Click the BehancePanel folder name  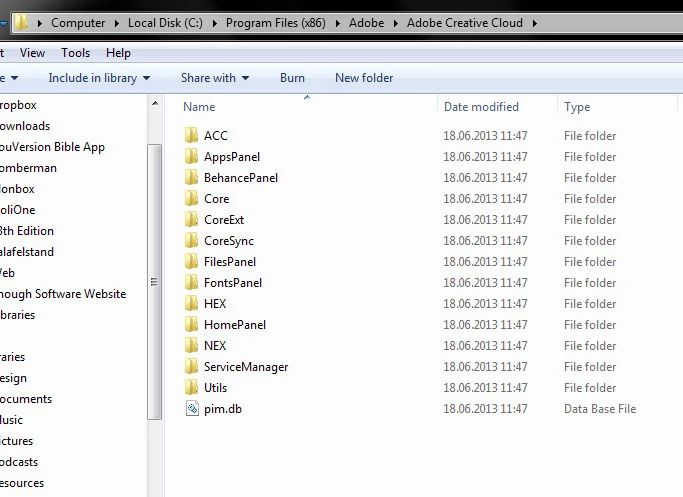(x=241, y=178)
